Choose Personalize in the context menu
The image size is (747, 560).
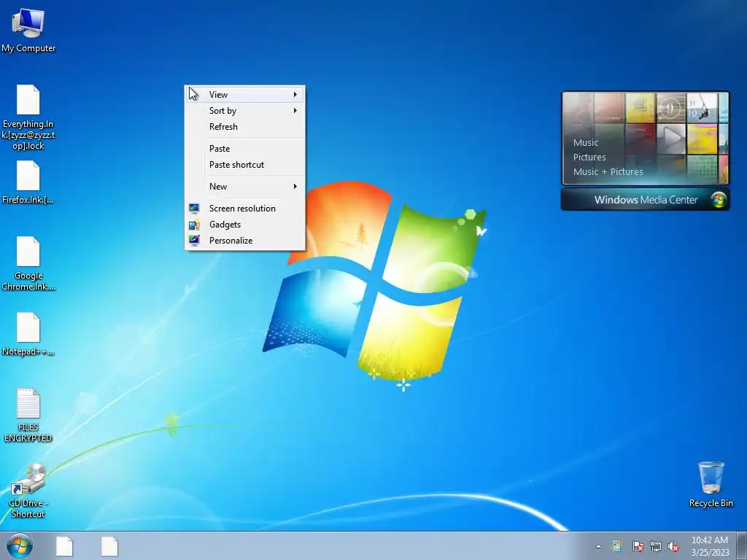[x=245, y=241]
